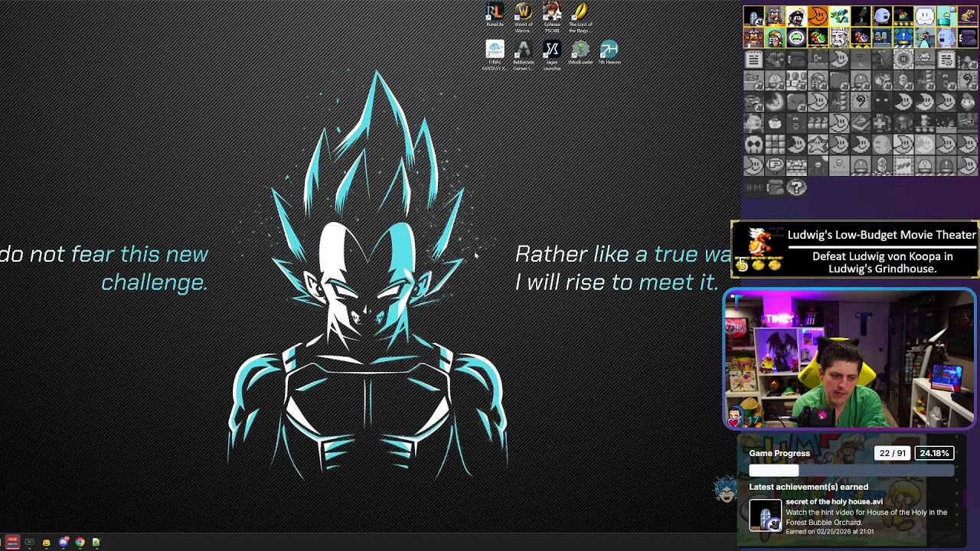Viewport: 980px width, 551px height.
Task: Click the VoiceMeeter taskbar icon
Action: click(x=12, y=542)
